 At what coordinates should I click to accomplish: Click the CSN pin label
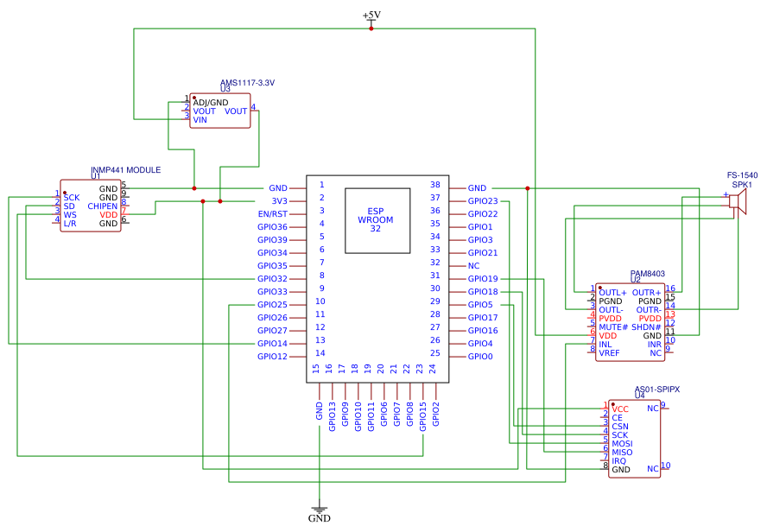[x=620, y=427]
